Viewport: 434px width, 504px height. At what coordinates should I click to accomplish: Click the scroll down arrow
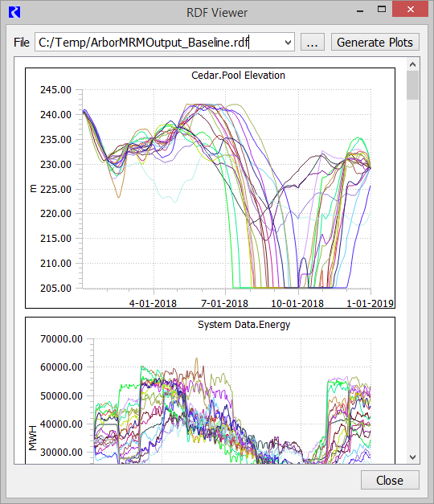click(x=413, y=457)
